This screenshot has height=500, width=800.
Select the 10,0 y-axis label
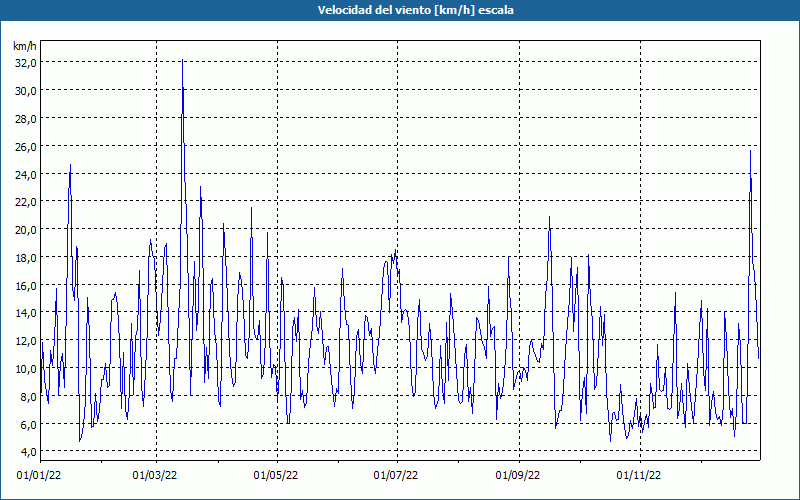click(26, 369)
